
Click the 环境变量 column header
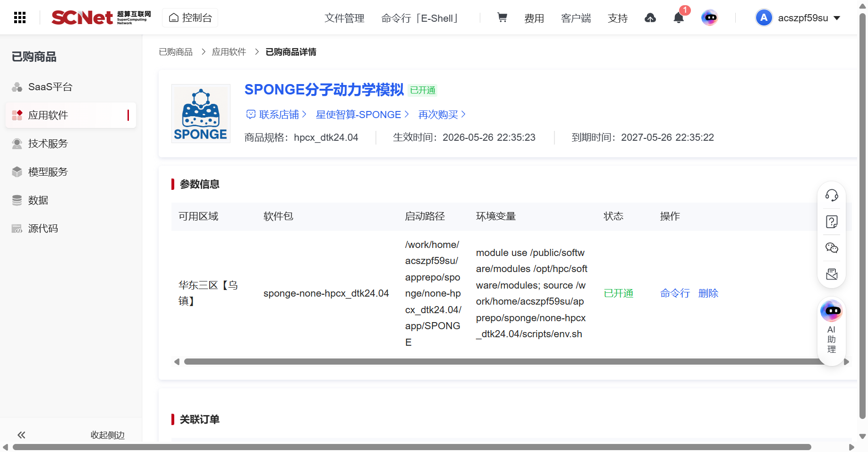[x=496, y=216]
